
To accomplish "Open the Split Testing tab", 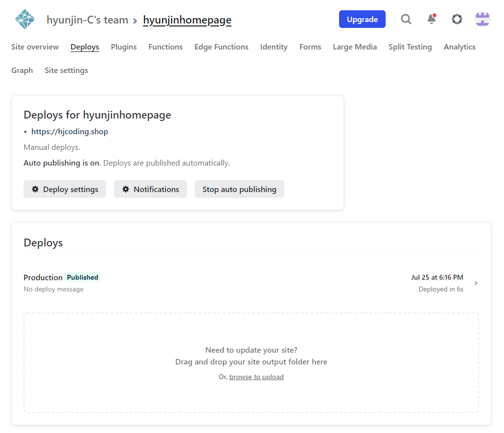I will click(x=410, y=47).
